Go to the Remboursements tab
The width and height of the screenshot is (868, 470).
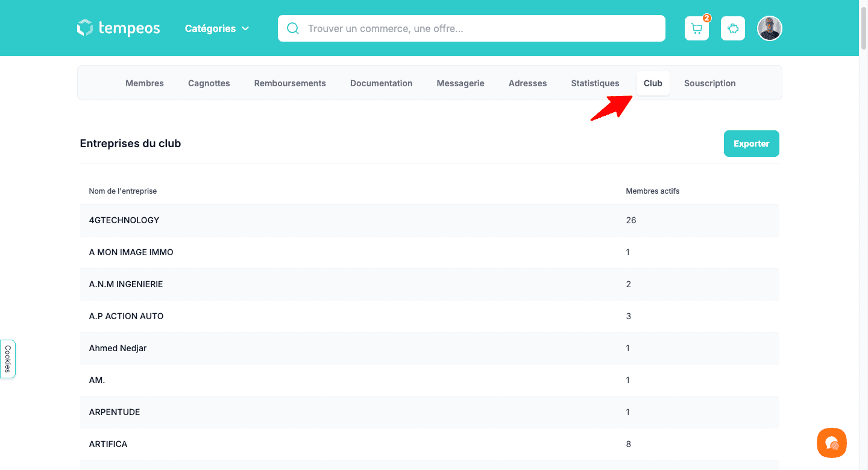point(290,83)
